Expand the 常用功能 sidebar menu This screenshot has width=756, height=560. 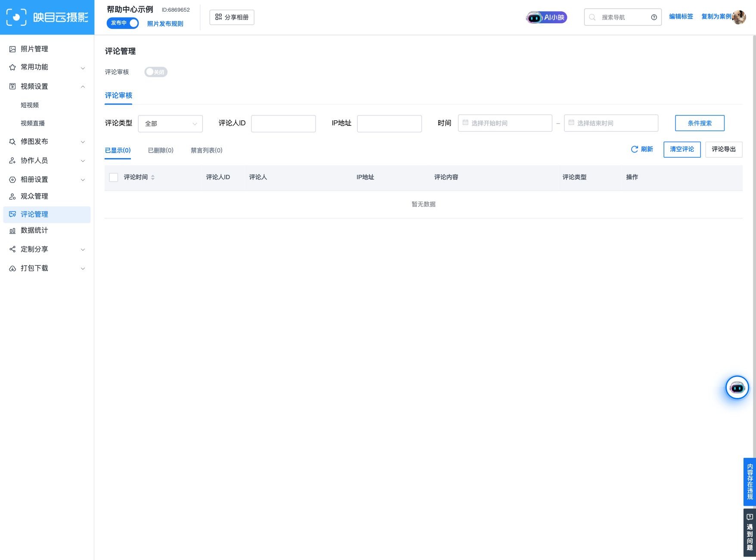click(47, 67)
